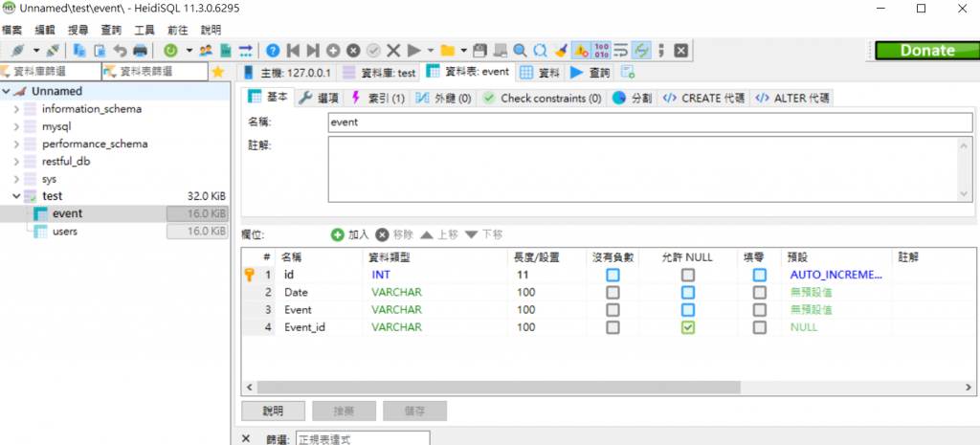980x445 pixels.
Task: Click the 說明 button below columns list
Action: point(273,411)
